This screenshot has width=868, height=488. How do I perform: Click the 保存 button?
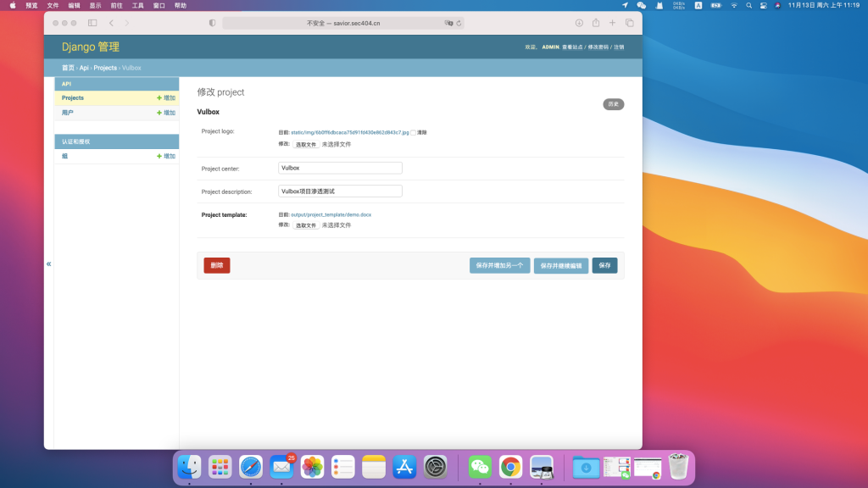604,265
